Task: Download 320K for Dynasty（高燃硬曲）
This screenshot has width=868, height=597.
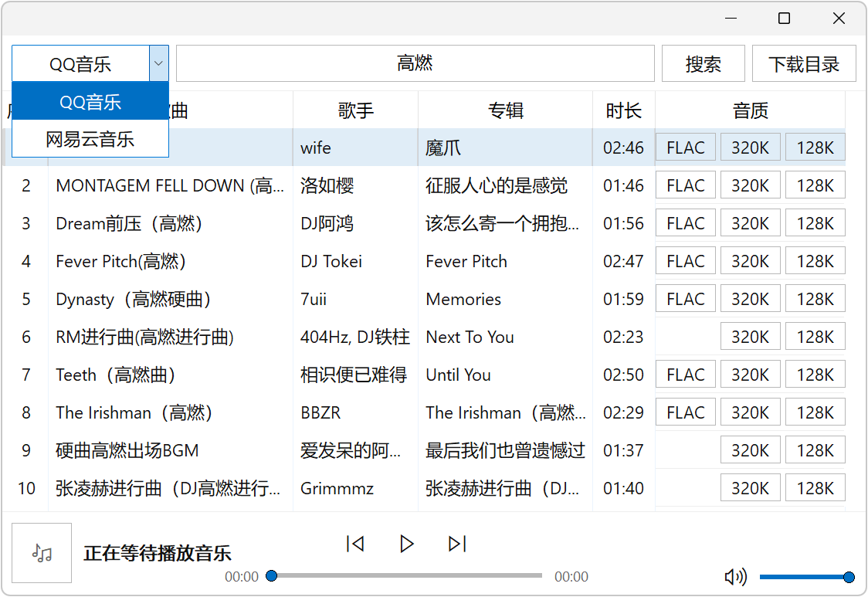Action: [x=750, y=299]
